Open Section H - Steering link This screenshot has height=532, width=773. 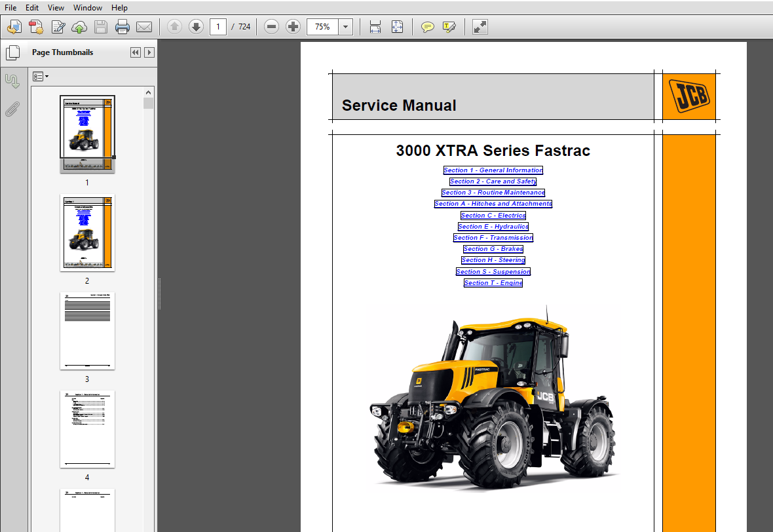click(x=493, y=260)
